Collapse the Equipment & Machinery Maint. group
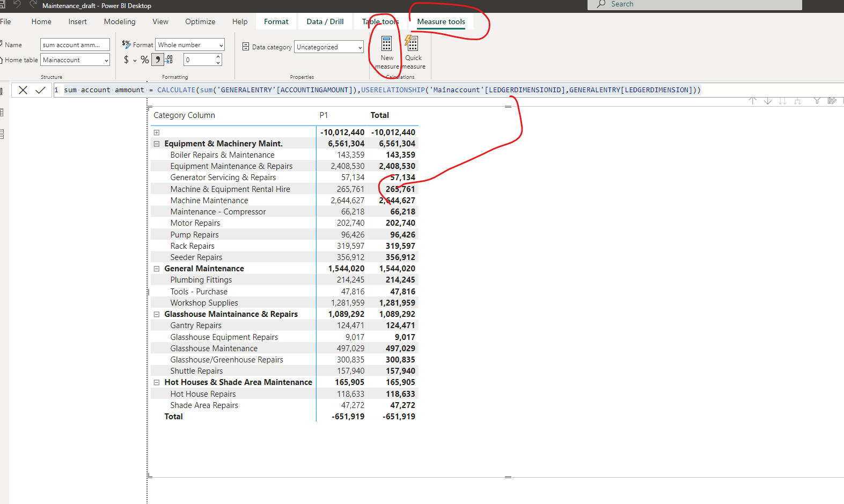 click(157, 144)
